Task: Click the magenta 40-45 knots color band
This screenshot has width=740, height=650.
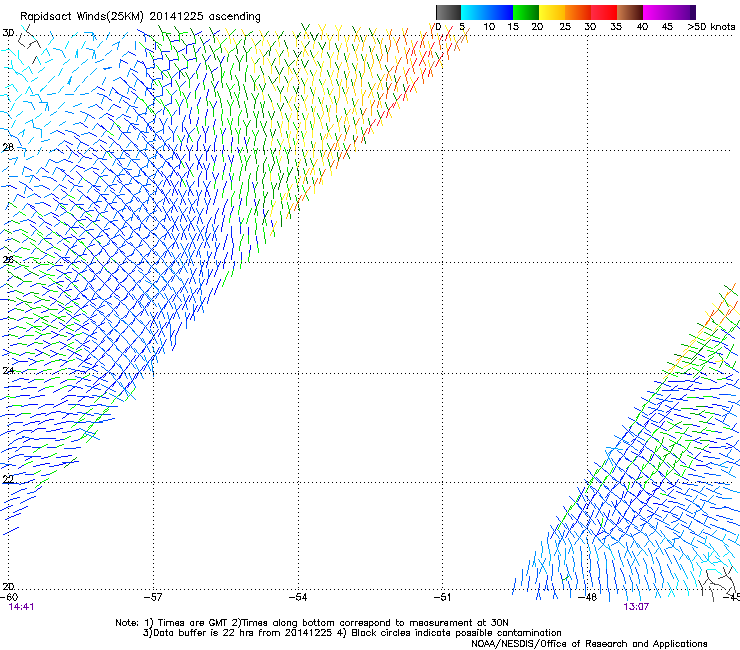Action: (656, 12)
